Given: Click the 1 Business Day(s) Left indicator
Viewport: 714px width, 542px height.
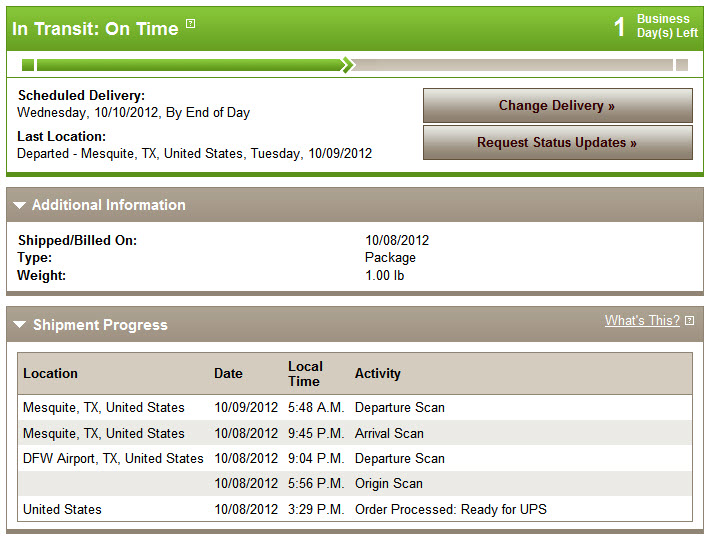Looking at the screenshot, I should [655, 26].
